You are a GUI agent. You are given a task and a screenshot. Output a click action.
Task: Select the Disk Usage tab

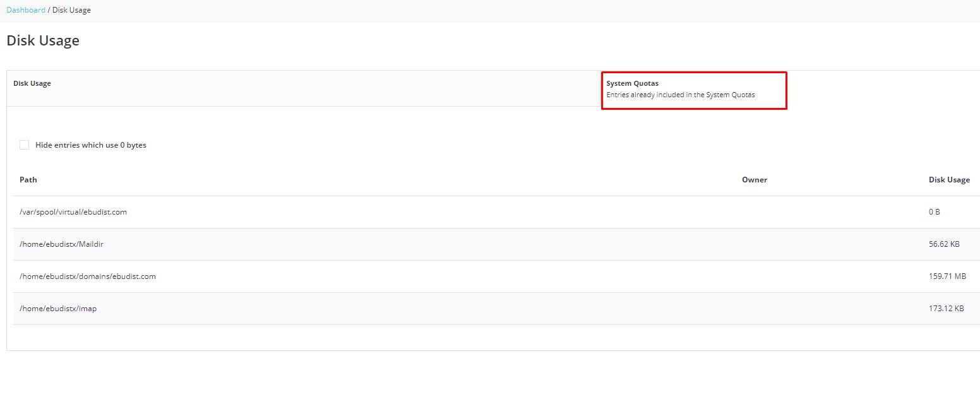pyautogui.click(x=32, y=83)
